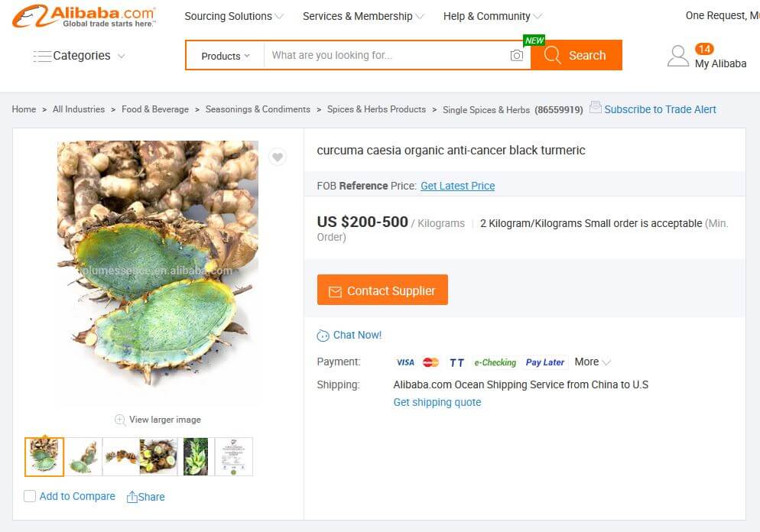Expand More payment options
Image resolution: width=760 pixels, height=532 pixels.
(x=593, y=362)
